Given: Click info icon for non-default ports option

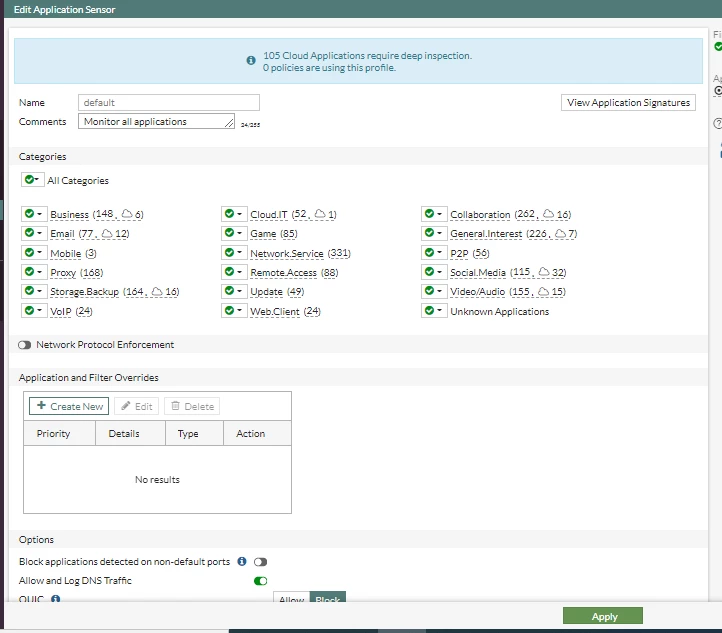Looking at the screenshot, I should coord(242,561).
